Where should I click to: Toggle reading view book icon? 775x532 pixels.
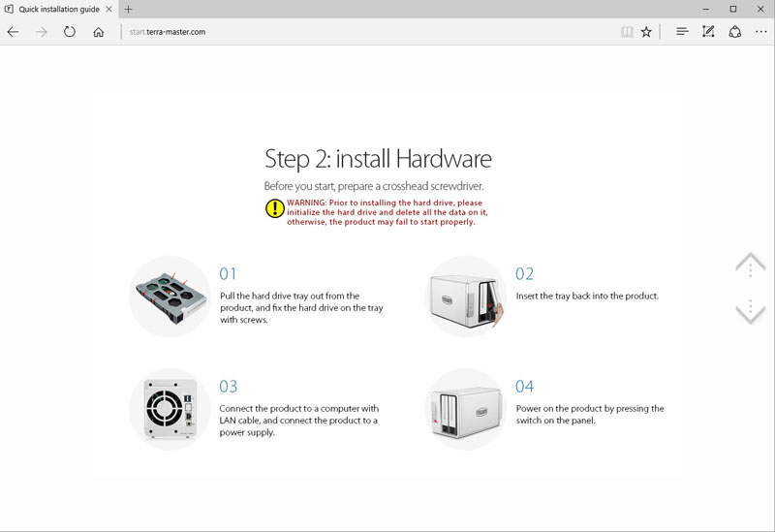[627, 32]
